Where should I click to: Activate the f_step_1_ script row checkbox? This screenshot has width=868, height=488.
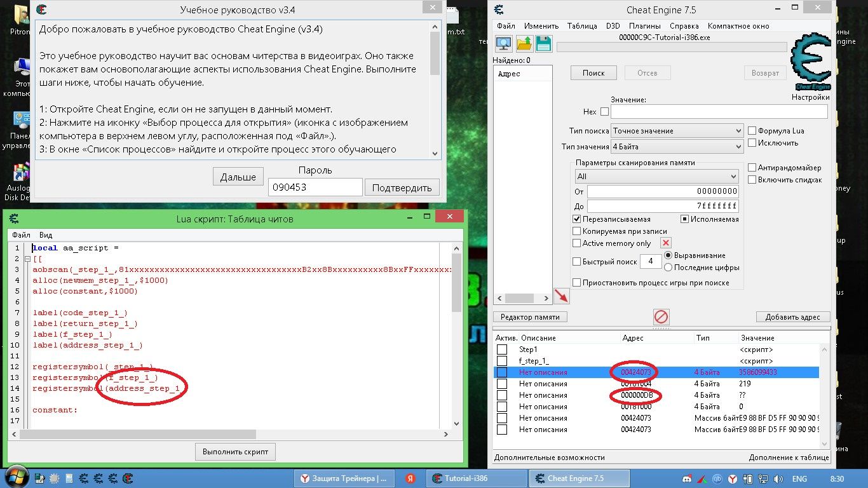[x=502, y=361]
